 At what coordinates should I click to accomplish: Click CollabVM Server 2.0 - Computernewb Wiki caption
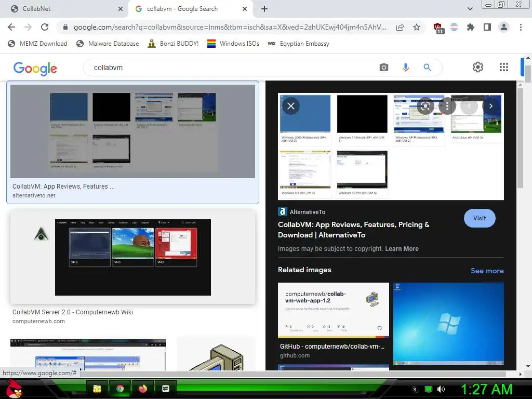[73, 312]
